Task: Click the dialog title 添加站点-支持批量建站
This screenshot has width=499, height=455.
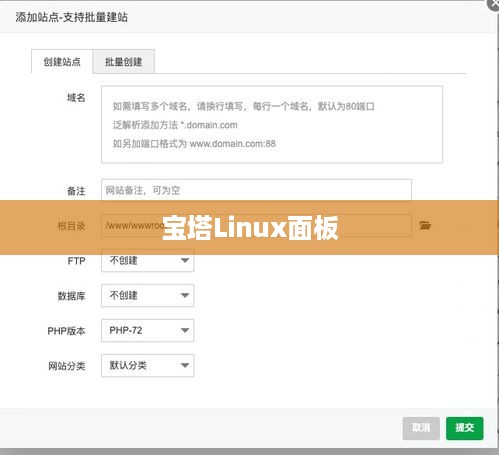Action: tap(71, 17)
